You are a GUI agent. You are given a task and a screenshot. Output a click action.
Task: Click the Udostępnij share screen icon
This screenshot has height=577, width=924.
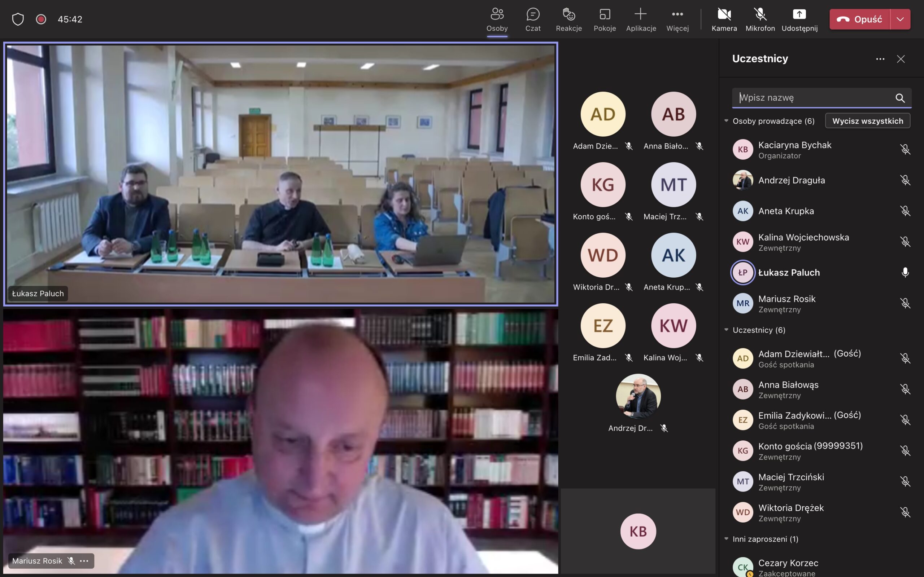[x=799, y=14]
